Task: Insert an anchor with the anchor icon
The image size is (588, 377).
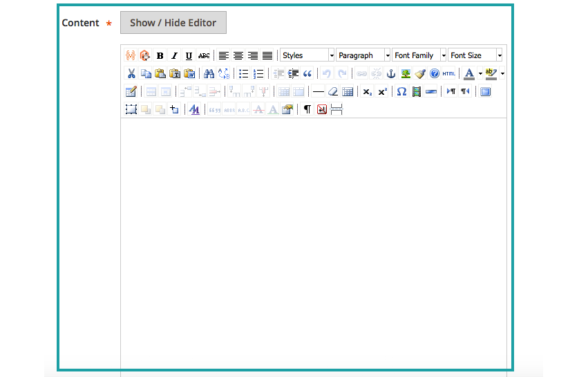Action: (x=391, y=73)
